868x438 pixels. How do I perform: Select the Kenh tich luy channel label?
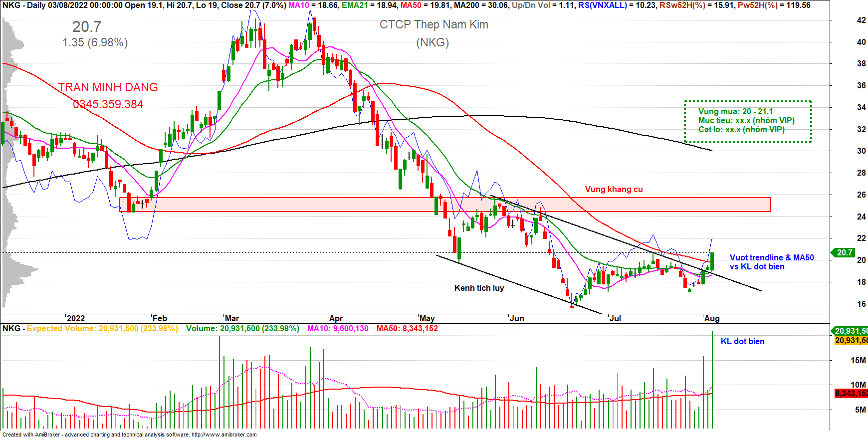pos(479,288)
